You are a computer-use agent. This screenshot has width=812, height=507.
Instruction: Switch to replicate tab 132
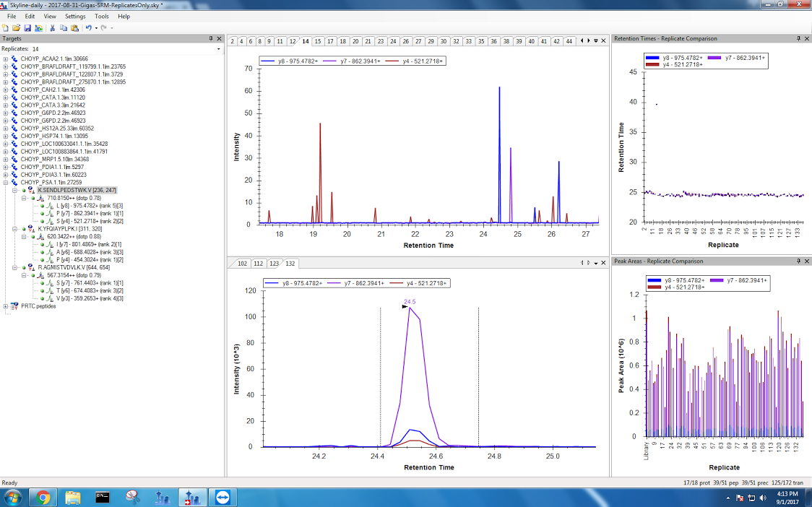[290, 264]
